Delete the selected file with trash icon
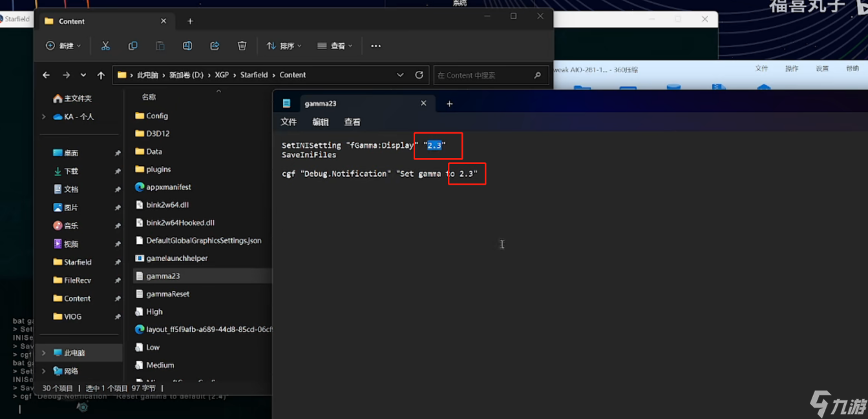This screenshot has width=868, height=419. pos(242,46)
